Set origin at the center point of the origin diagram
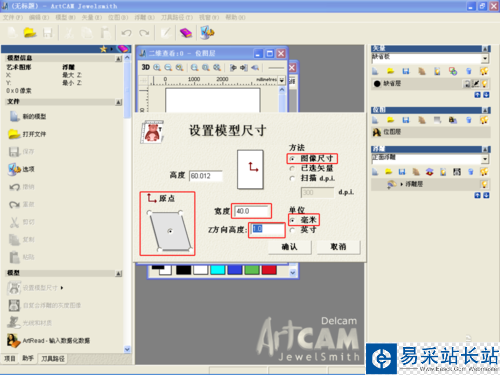Viewport: 500px width, 375px height. tap(170, 231)
